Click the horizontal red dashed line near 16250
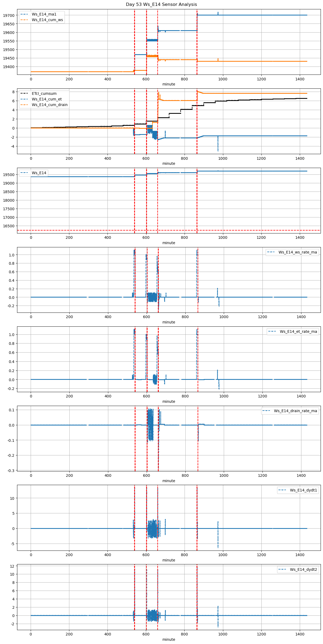The width and height of the screenshot is (323, 644). [80, 230]
